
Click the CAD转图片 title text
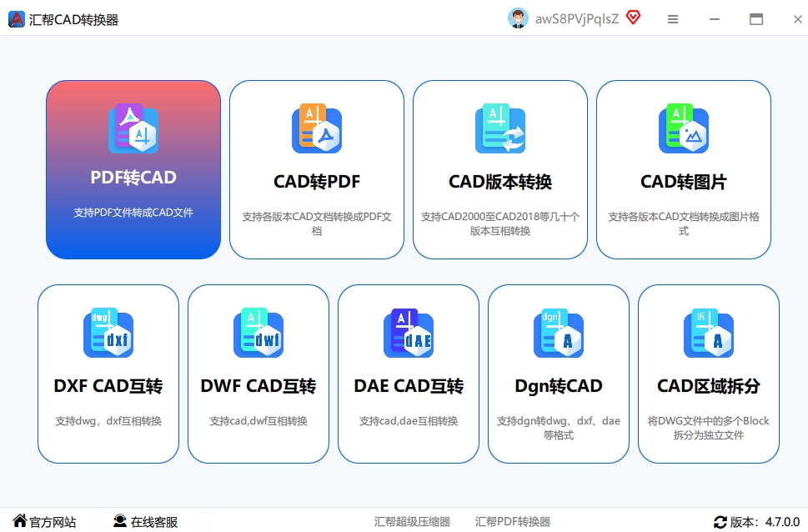pyautogui.click(x=684, y=182)
